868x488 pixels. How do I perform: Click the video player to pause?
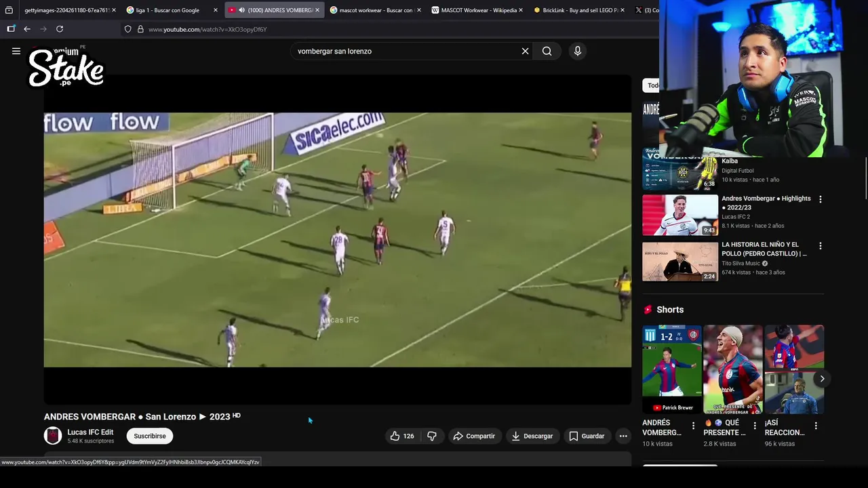pos(338,239)
